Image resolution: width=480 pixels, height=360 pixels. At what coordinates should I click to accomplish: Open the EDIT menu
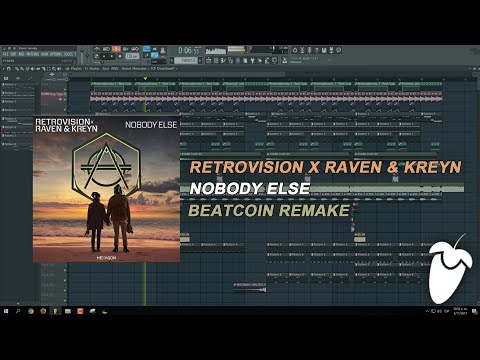point(13,54)
